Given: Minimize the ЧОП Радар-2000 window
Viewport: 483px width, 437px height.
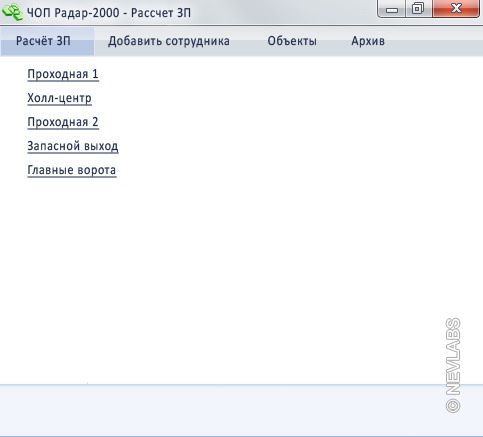Looking at the screenshot, I should (392, 8).
